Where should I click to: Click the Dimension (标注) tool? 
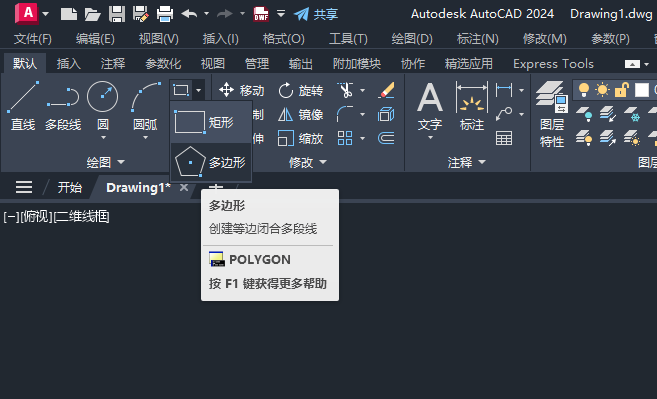[472, 106]
